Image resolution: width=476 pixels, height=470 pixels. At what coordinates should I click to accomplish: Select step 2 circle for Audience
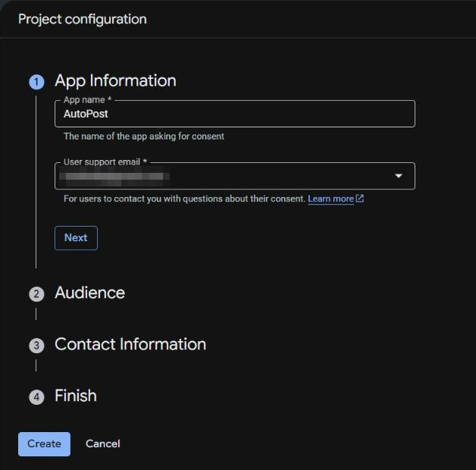36,294
